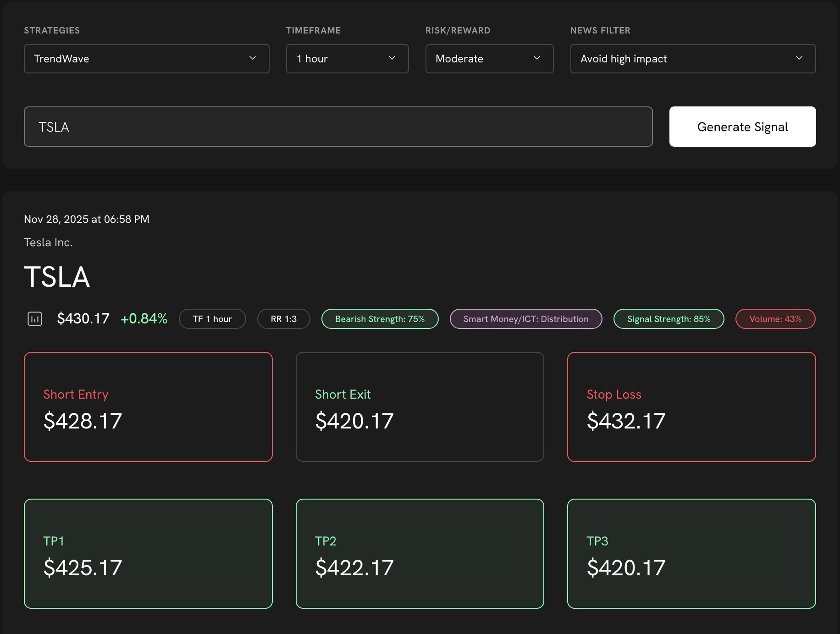The width and height of the screenshot is (840, 634).
Task: Click the TP3 take-profit card
Action: pos(691,554)
